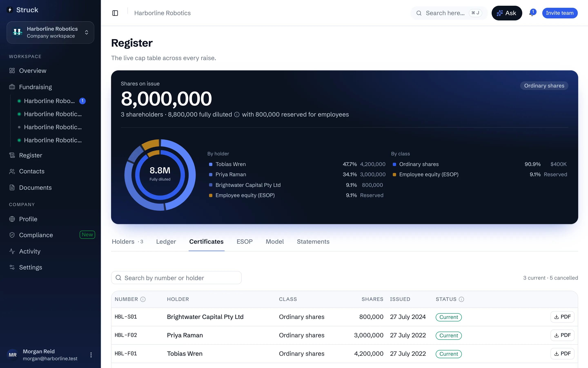Screen dimensions: 588x368
Task: Click the Struck lightning bolt logo
Action: click(10, 10)
